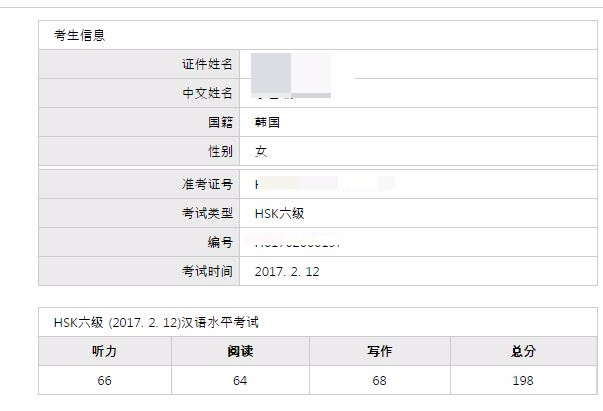Click the 写作 column header
This screenshot has height=411, width=603.
[x=380, y=351]
